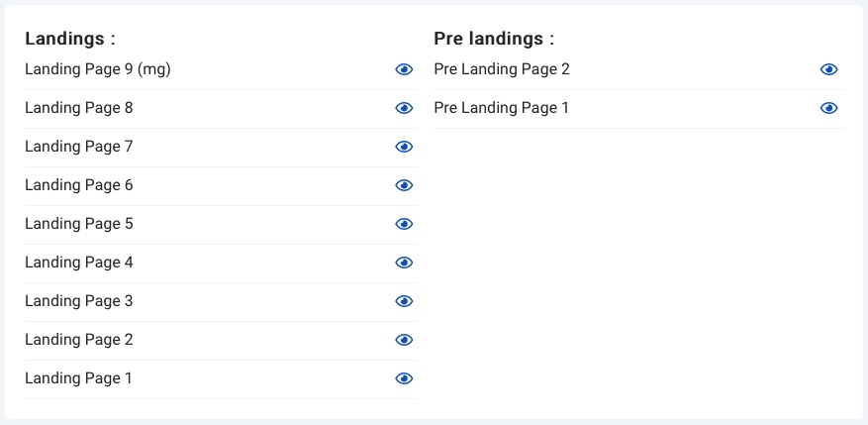Click the Pre Landing Page 1 text
This screenshot has height=425, width=868.
point(501,108)
